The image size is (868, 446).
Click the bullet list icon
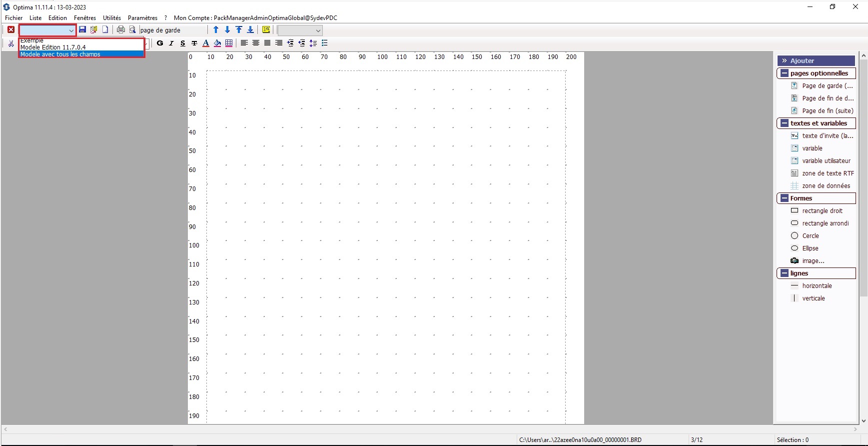click(325, 43)
